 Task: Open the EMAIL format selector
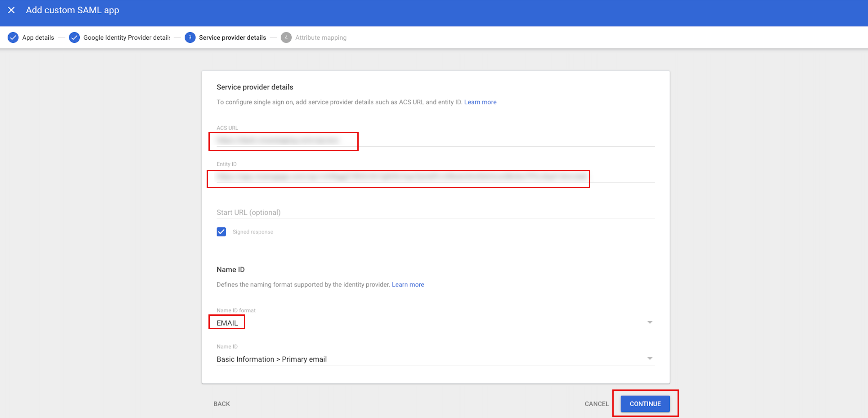(227, 323)
